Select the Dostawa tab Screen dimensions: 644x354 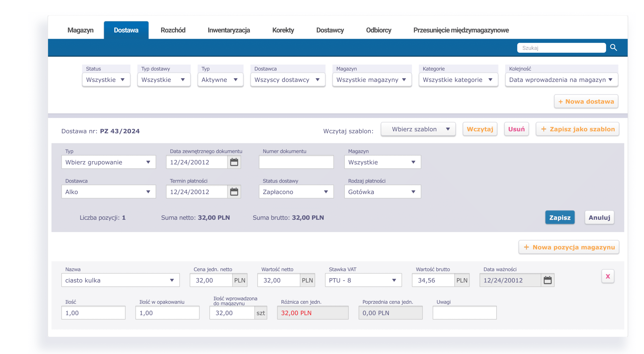pos(126,30)
